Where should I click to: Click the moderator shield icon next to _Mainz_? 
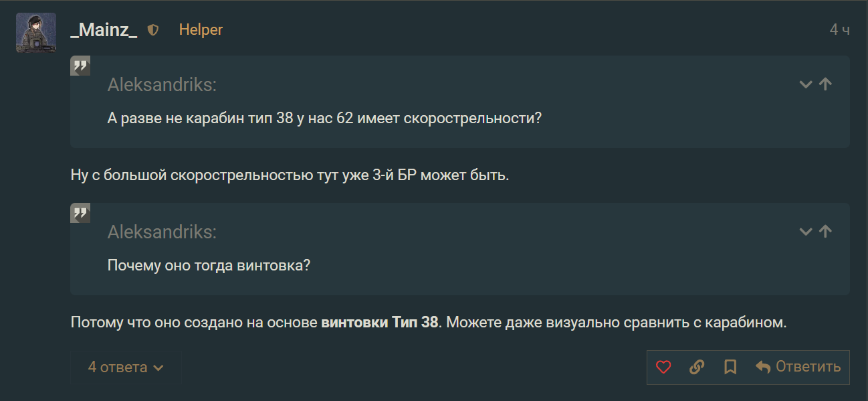pyautogui.click(x=153, y=30)
